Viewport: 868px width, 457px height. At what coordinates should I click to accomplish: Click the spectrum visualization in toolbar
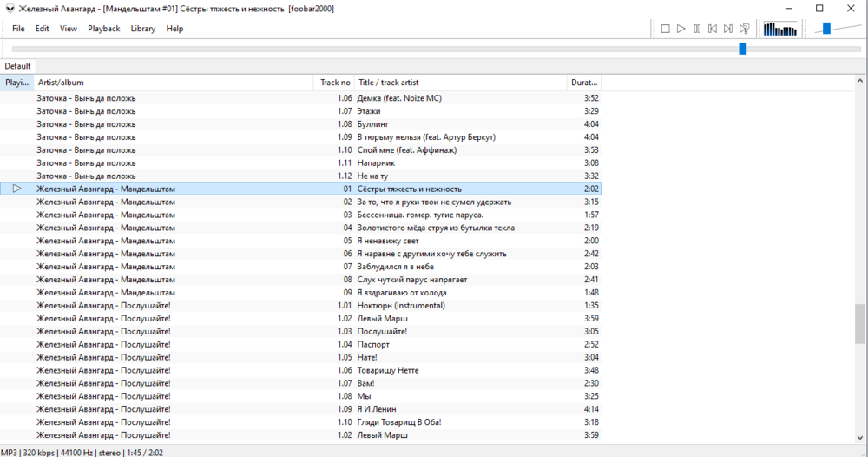[780, 29]
